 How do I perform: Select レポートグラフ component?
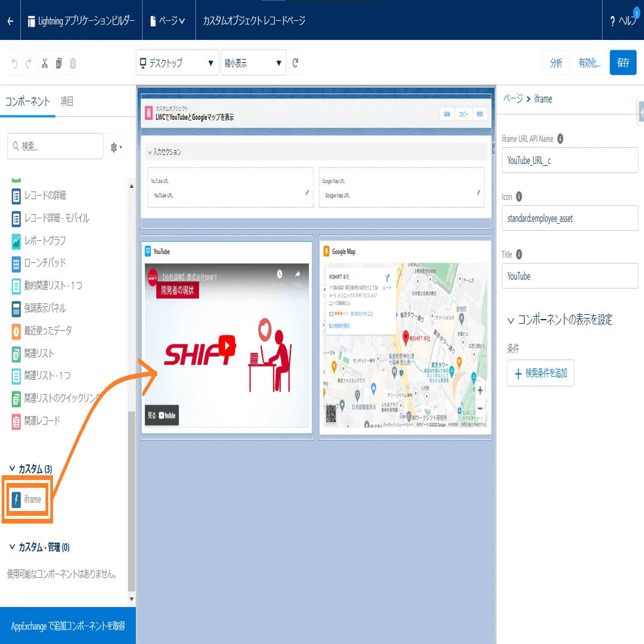point(39,241)
